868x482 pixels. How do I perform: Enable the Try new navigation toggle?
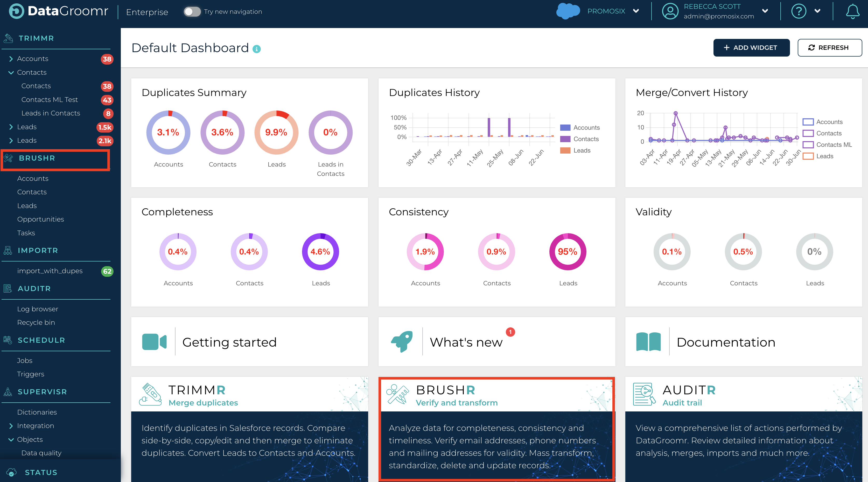(x=192, y=12)
